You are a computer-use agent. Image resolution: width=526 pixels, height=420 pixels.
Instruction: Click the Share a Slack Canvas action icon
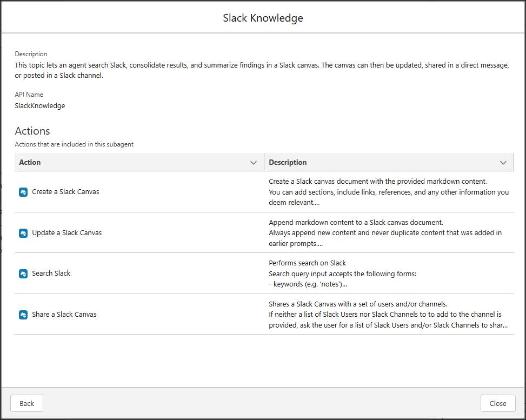[x=23, y=315]
